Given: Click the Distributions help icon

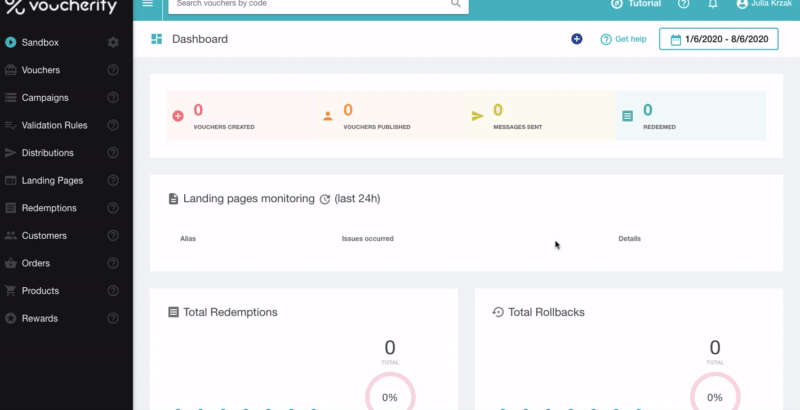Looking at the screenshot, I should point(113,152).
